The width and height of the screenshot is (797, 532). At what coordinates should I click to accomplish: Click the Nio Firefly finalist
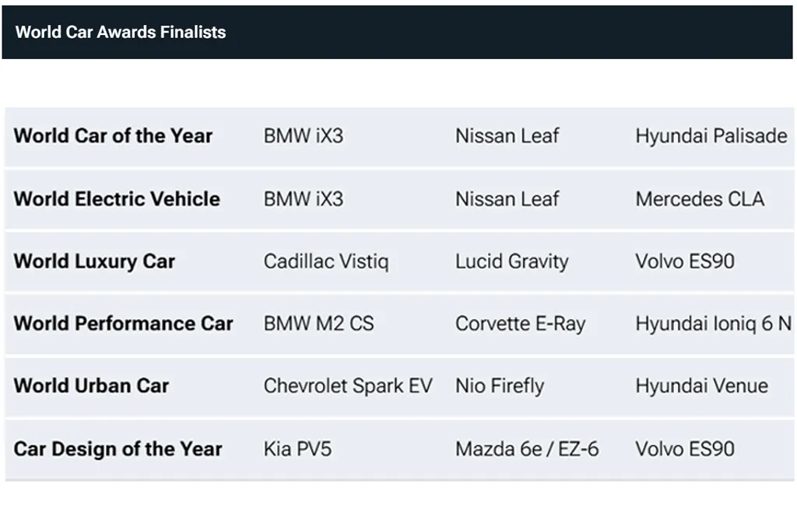tap(500, 386)
